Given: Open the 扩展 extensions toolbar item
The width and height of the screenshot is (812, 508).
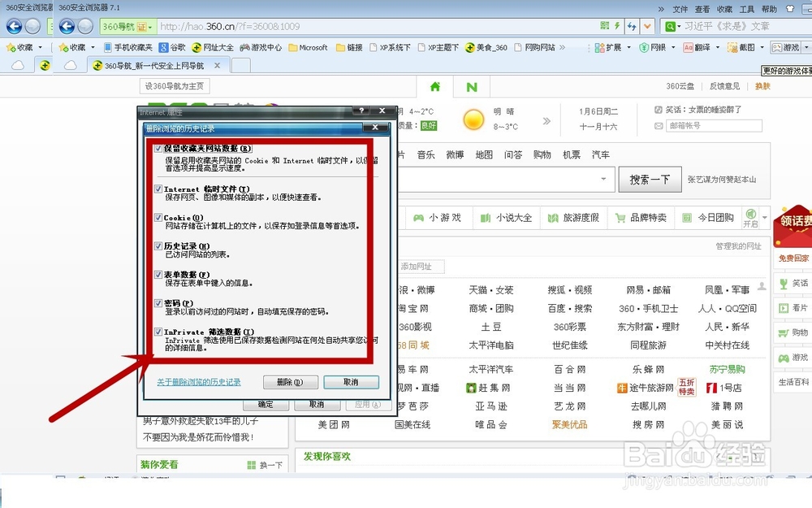Looking at the screenshot, I should coord(608,47).
